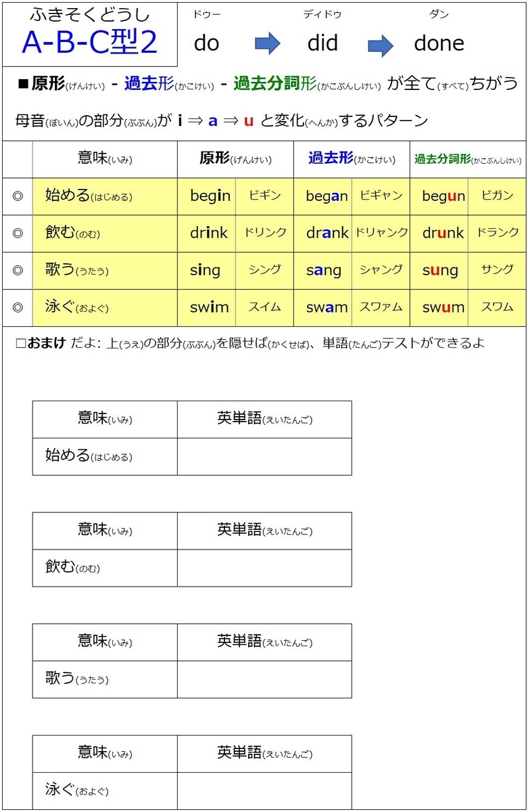
Task: Click the katakana ドランク
Action: click(x=498, y=233)
